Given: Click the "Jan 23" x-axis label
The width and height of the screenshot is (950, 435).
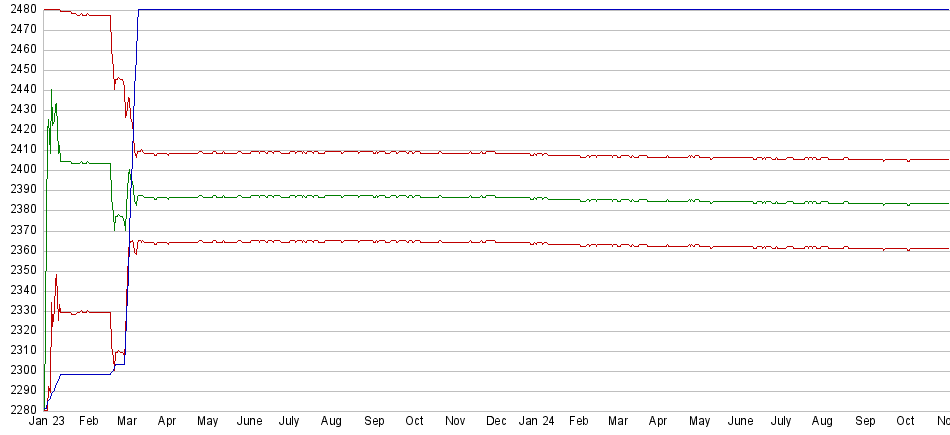Looking at the screenshot, I should tap(49, 422).
